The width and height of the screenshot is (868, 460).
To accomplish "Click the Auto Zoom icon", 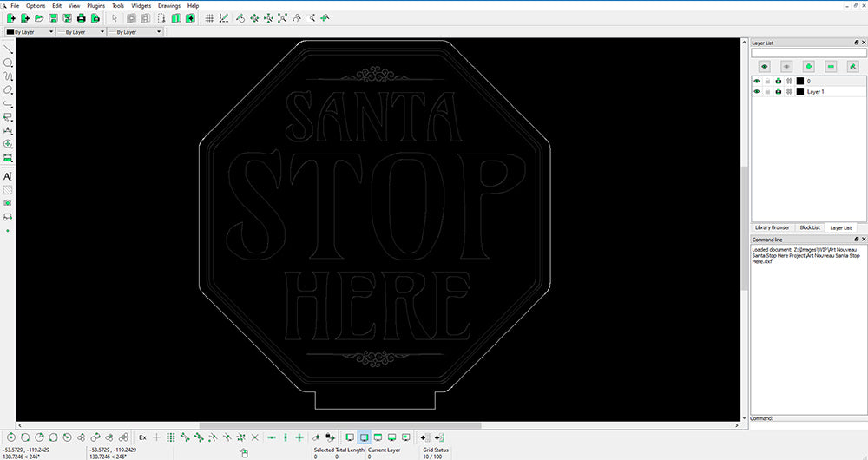I will pos(282,18).
